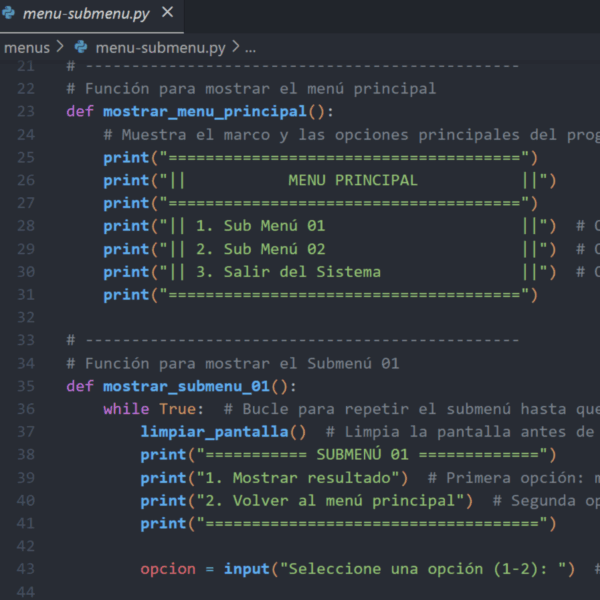
Task: Expand the chevron after menus breadcrumb
Action: tap(60, 47)
